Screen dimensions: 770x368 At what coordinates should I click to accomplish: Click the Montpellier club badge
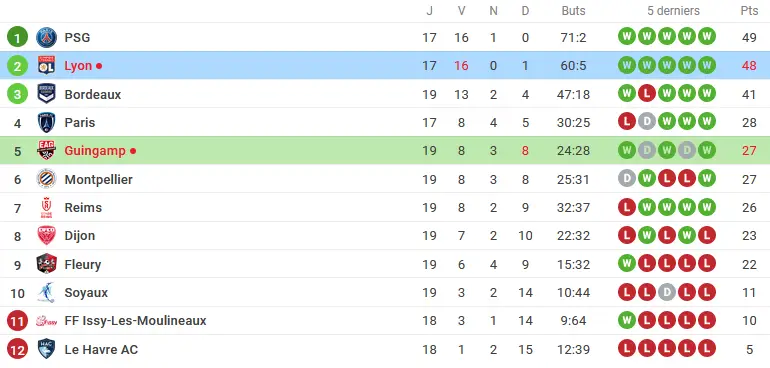(46, 179)
